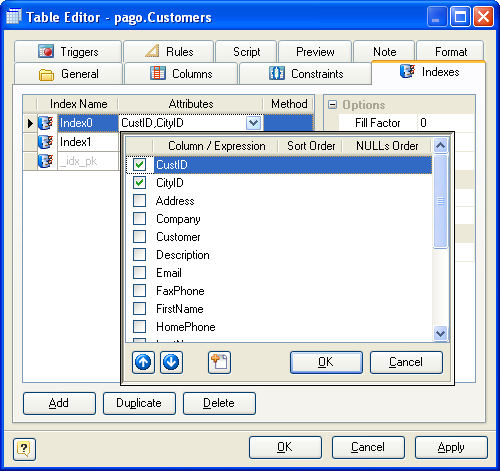Move selected column up with arrow button
This screenshot has width=500, height=471.
point(143,362)
